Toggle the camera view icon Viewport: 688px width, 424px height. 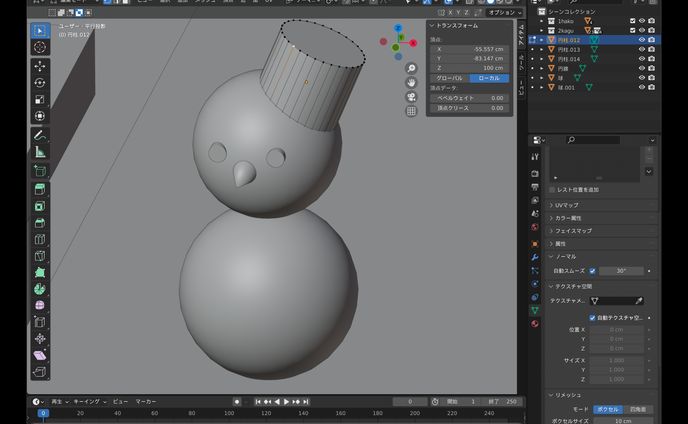click(x=411, y=97)
